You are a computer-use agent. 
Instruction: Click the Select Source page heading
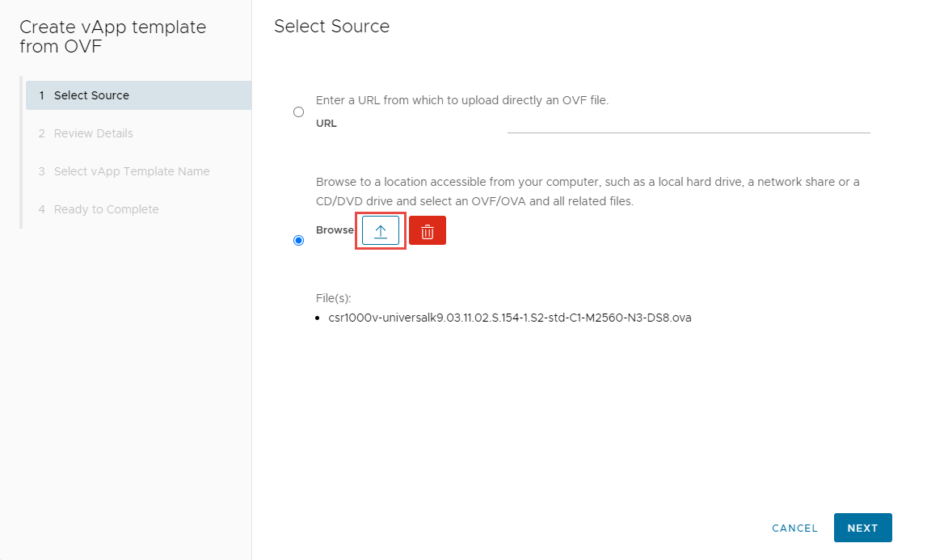[x=331, y=27]
